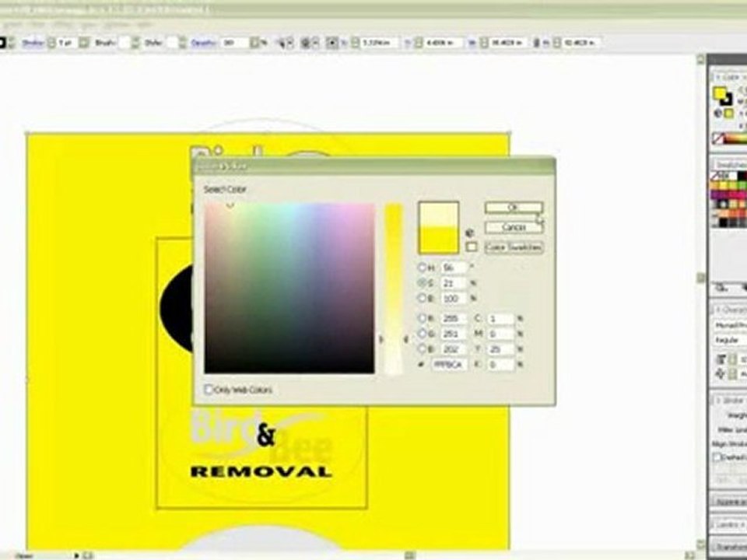Expand the Appearance panel tab

click(x=731, y=502)
